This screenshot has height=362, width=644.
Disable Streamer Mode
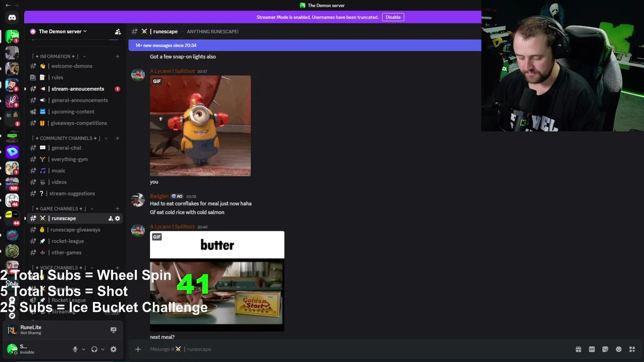[x=393, y=17]
